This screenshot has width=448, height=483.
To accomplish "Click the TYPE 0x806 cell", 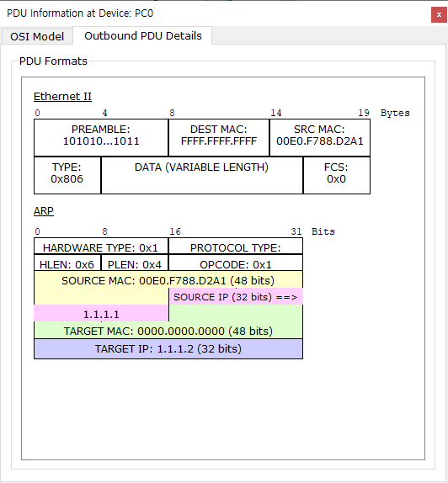I will coord(67,175).
